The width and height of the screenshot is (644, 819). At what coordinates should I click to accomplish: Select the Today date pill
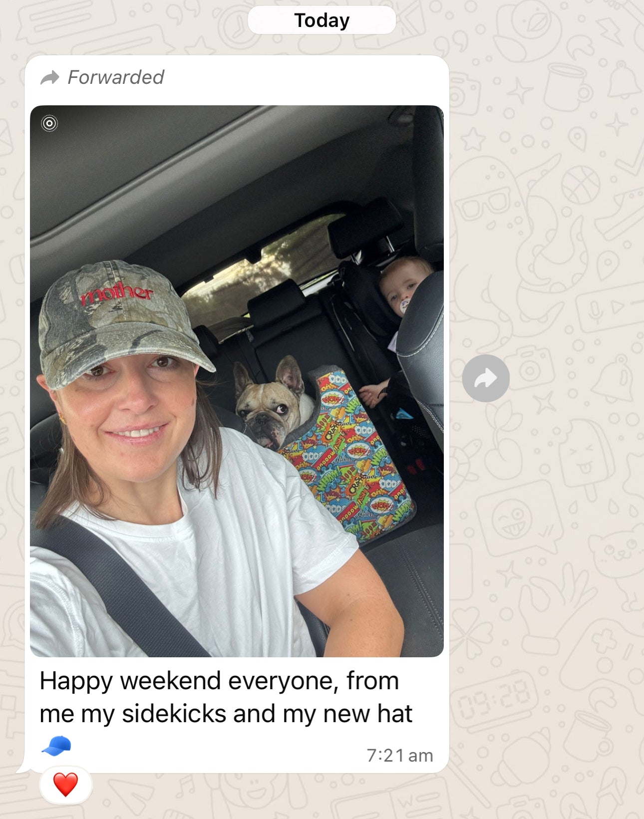coord(322,20)
